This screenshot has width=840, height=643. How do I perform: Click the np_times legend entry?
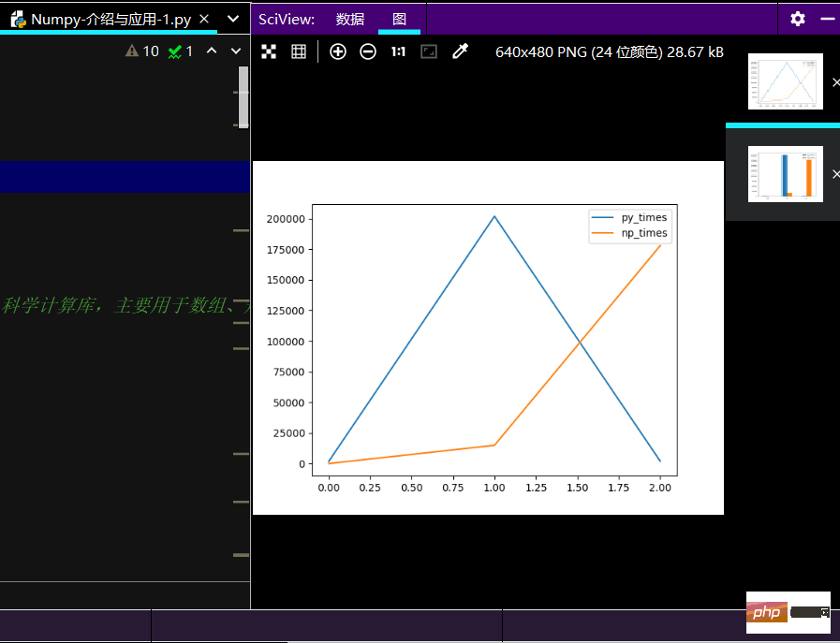click(629, 233)
